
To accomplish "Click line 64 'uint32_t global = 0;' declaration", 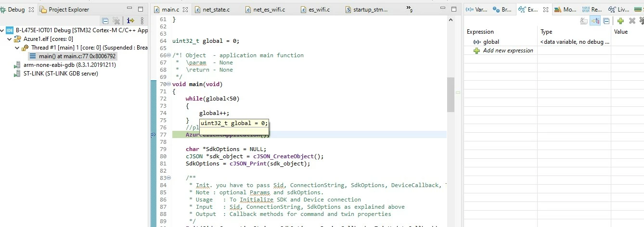I will pyautogui.click(x=206, y=41).
